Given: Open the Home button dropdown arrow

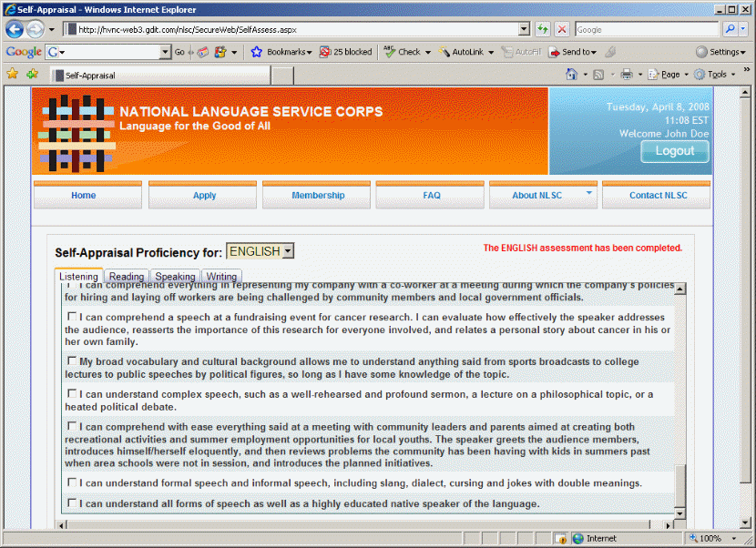Looking at the screenshot, I should coord(585,75).
